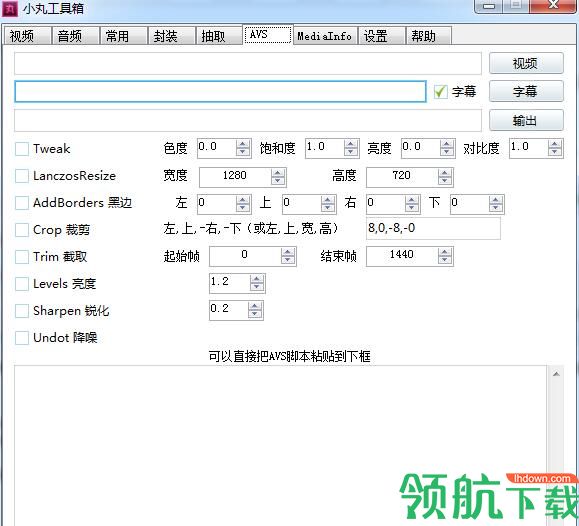Open the 抽取 tab

point(219,36)
